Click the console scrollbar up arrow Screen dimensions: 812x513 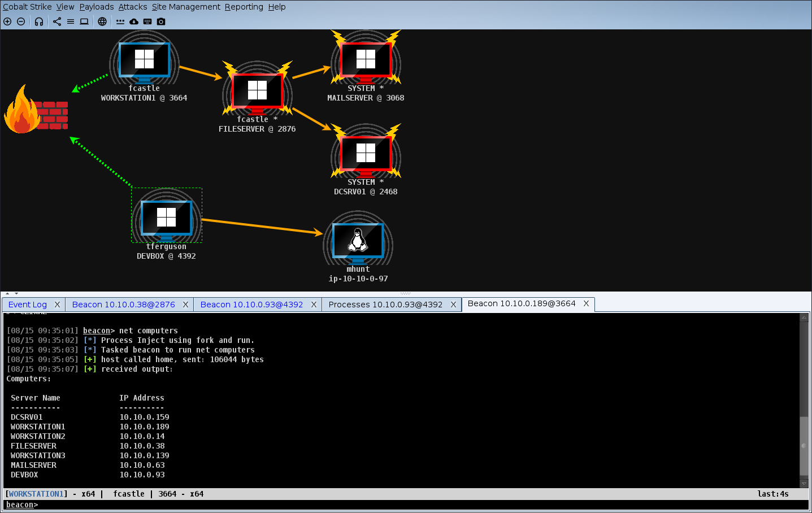(804, 318)
